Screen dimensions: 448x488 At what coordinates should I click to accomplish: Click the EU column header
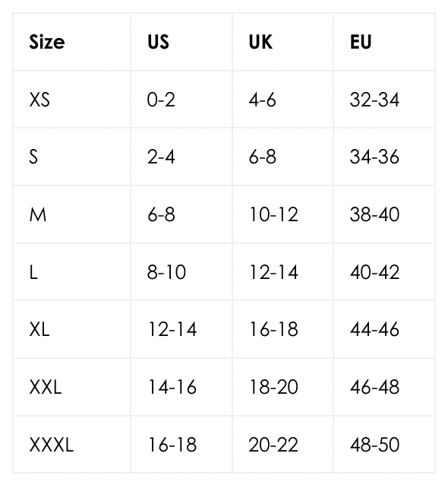pyautogui.click(x=361, y=42)
